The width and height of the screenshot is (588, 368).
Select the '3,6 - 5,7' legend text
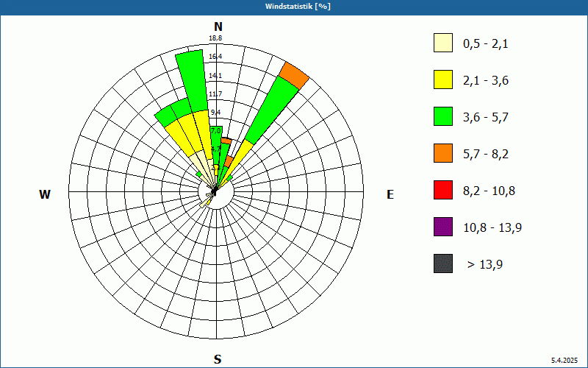(486, 118)
